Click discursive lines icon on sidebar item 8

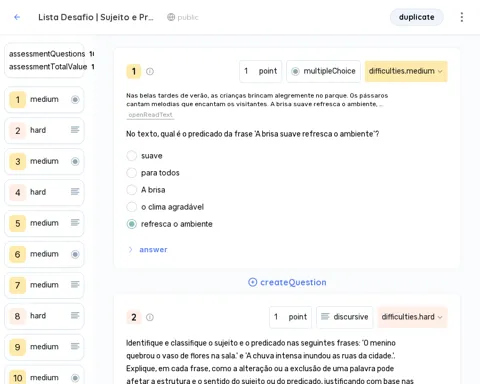tap(75, 315)
